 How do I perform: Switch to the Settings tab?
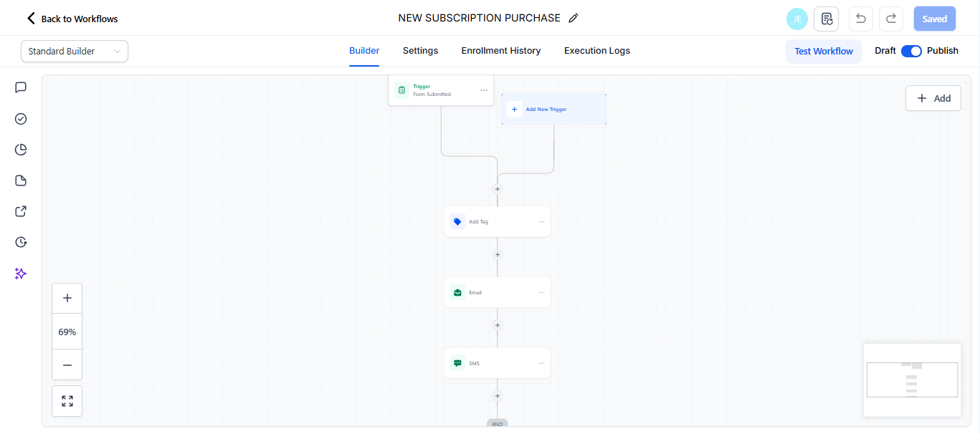click(420, 51)
